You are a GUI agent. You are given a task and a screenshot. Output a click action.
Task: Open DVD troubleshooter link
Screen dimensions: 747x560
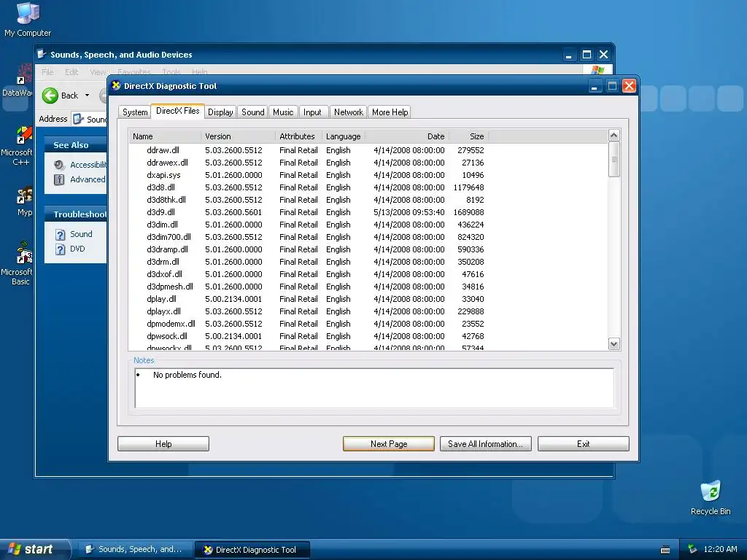[77, 249]
